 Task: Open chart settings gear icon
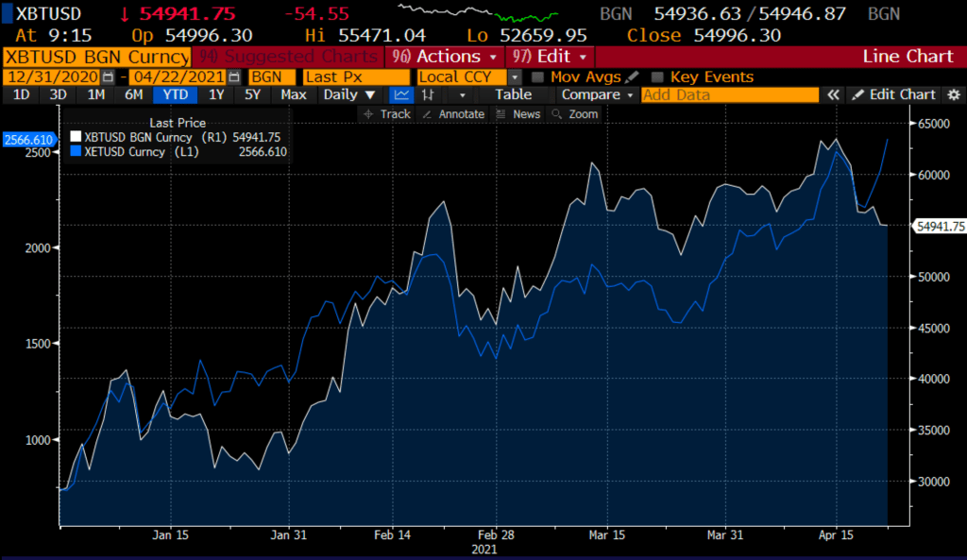[x=953, y=94]
